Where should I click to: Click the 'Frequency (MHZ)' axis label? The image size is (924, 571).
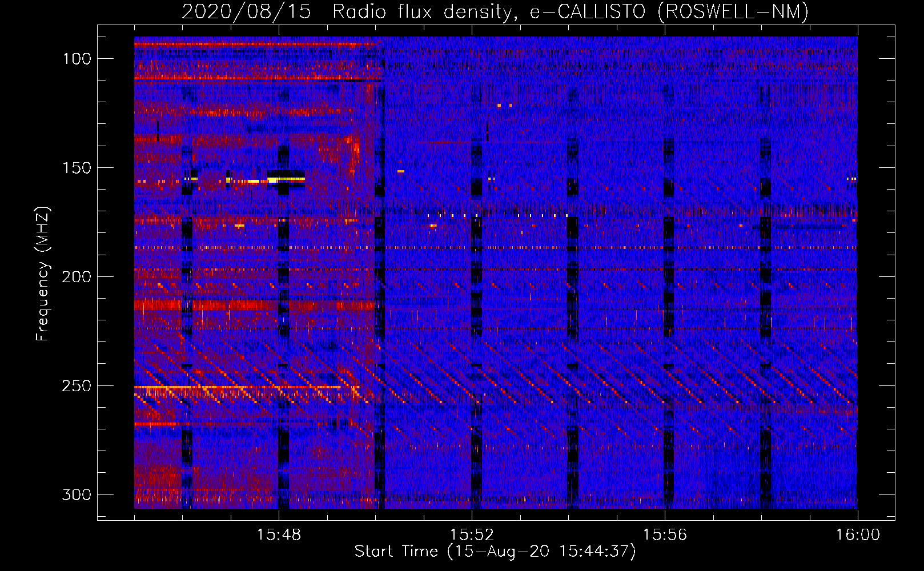pos(43,274)
